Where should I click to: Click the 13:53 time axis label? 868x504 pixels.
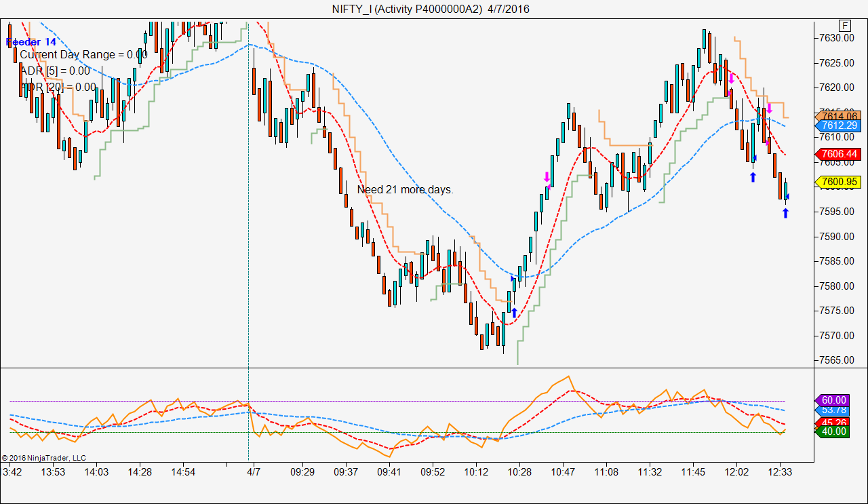click(x=54, y=472)
